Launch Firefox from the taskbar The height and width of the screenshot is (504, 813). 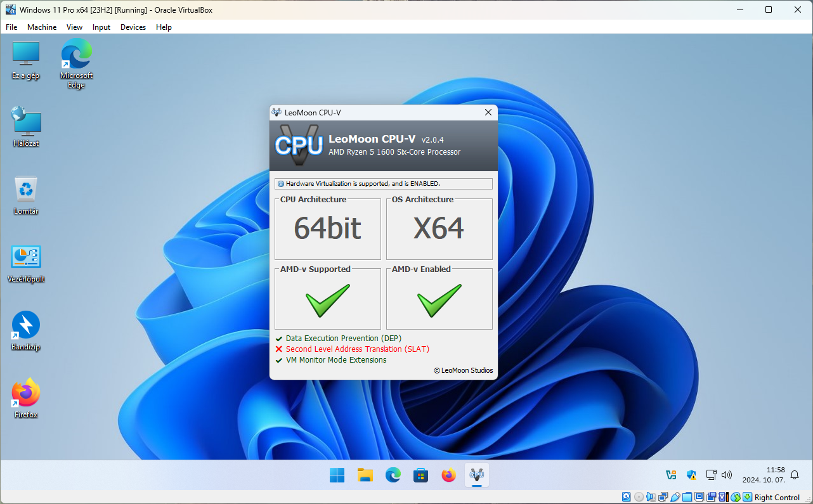pyautogui.click(x=449, y=475)
